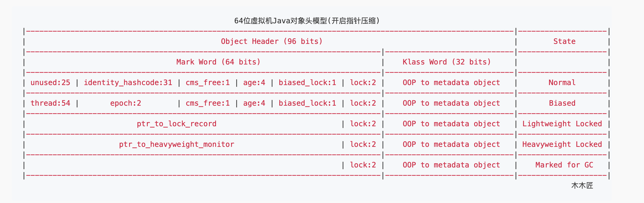Select the Biased state cell
Screen dimensions: 644x203
[562, 103]
